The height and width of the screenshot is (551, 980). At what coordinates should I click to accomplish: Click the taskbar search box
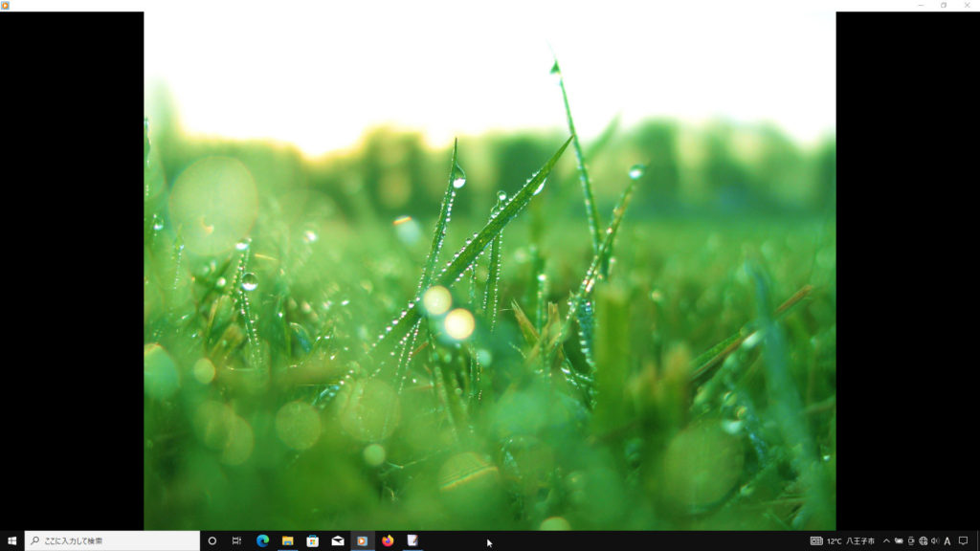[113, 540]
